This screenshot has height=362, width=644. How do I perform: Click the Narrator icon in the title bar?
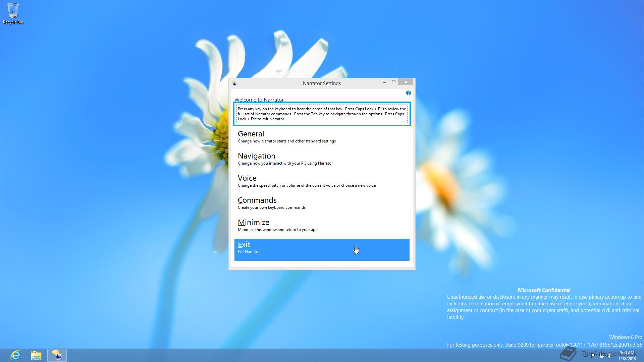(234, 83)
